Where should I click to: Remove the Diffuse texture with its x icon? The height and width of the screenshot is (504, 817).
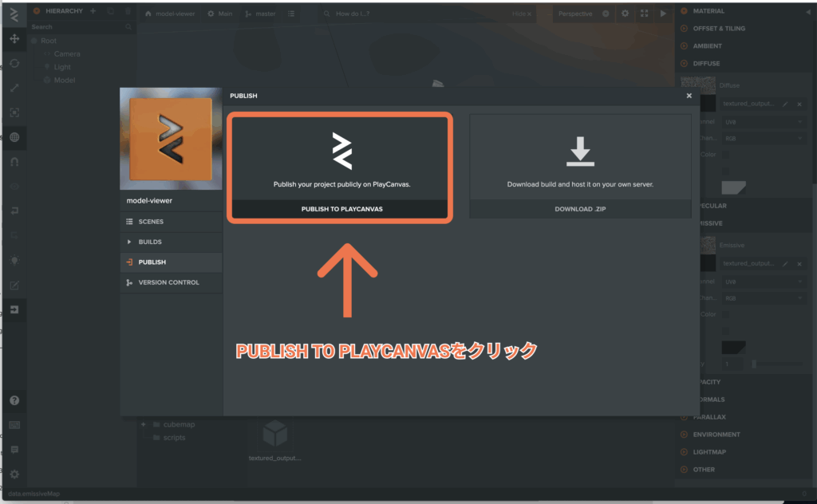point(799,104)
